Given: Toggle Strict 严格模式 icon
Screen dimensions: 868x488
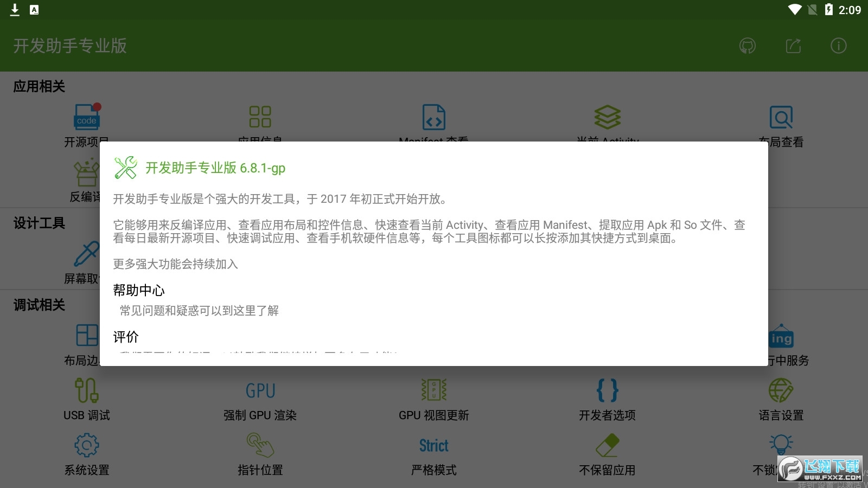Looking at the screenshot, I should [x=434, y=446].
